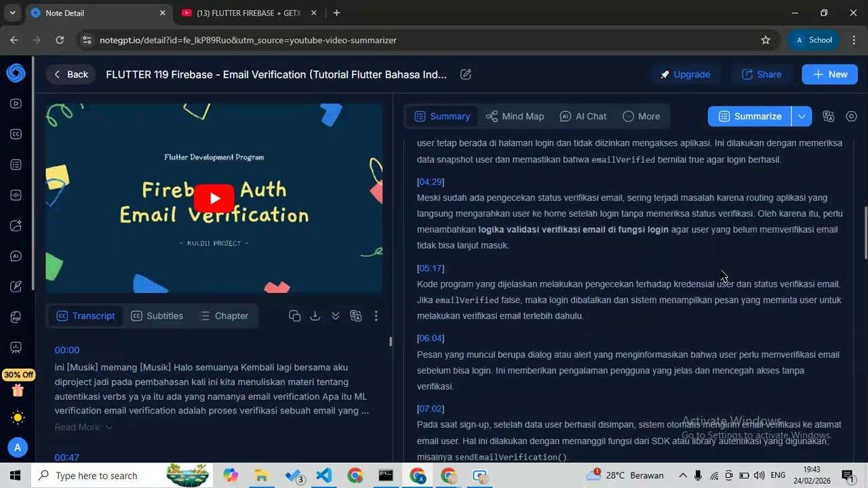Open the School browser profile button

click(814, 40)
